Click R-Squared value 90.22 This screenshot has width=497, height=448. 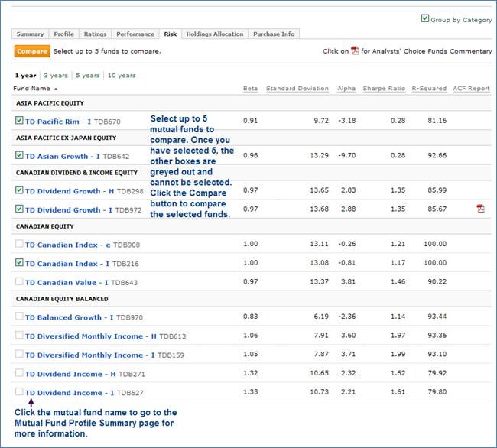tap(437, 281)
